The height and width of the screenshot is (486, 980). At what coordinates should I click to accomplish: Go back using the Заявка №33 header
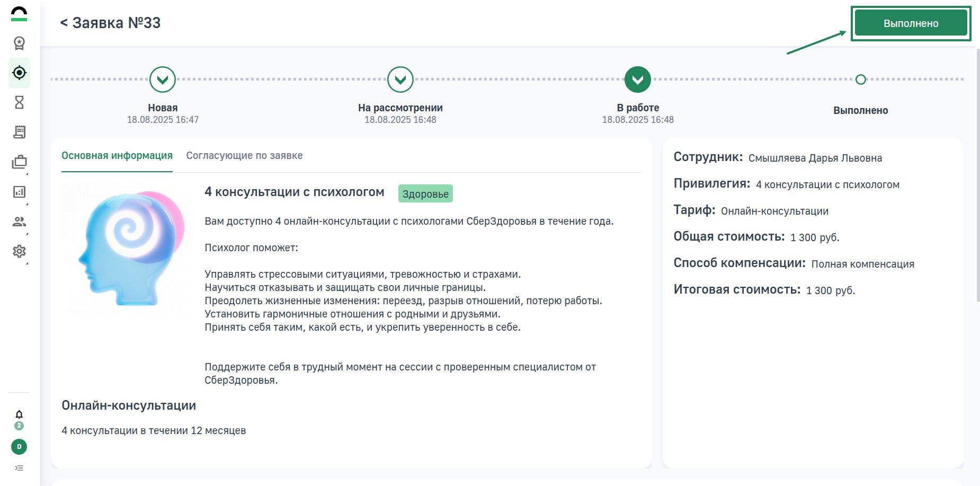point(110,23)
